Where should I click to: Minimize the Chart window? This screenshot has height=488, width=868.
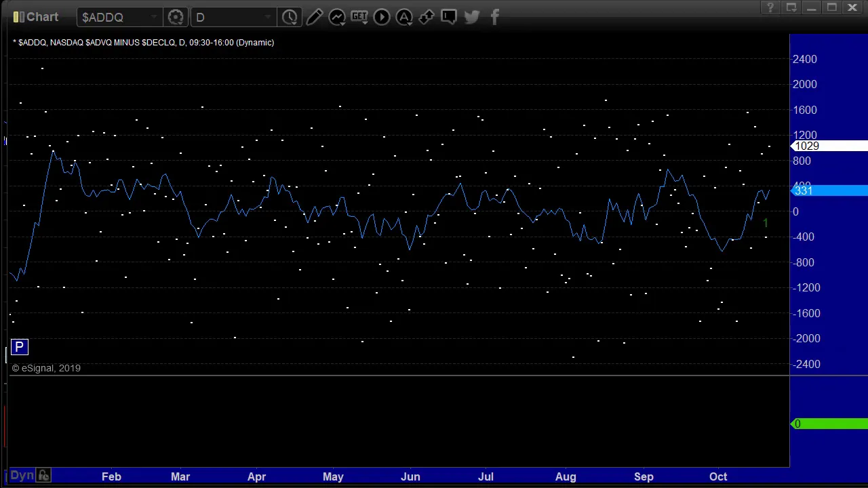tap(812, 7)
